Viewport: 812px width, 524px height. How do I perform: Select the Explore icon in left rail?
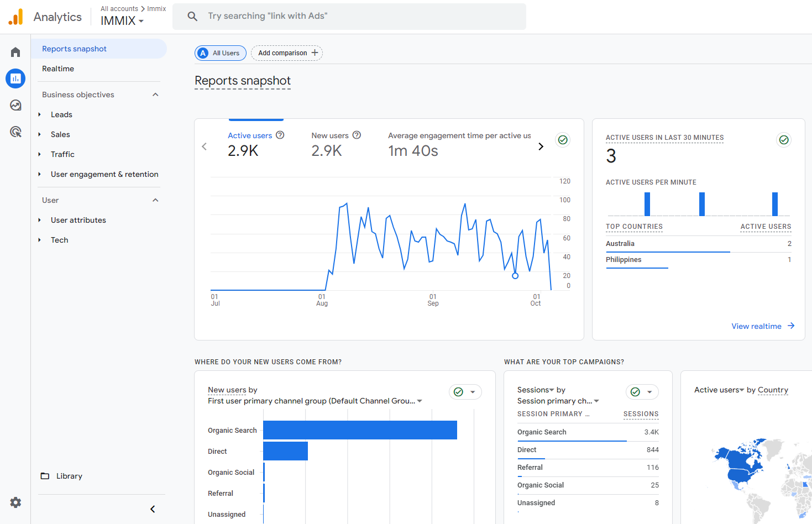[x=15, y=105]
